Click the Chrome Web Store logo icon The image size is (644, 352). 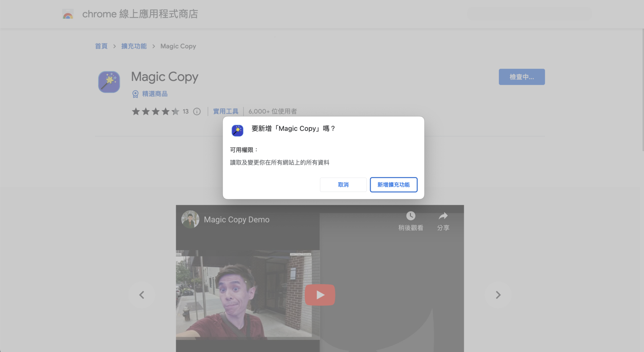tap(68, 13)
